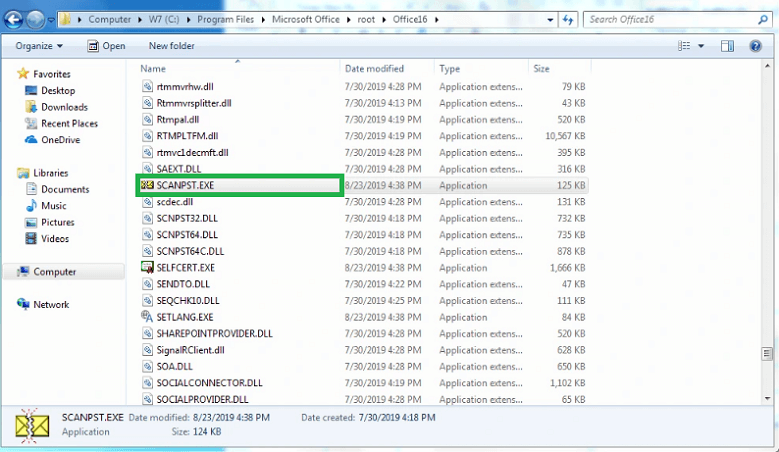Open Help via question mark icon
This screenshot has height=452, width=779.
click(756, 46)
